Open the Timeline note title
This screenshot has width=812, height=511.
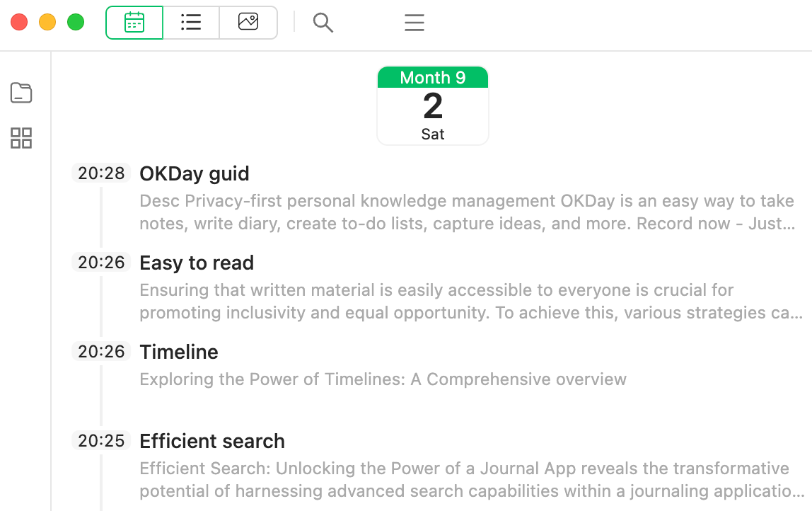pos(179,352)
